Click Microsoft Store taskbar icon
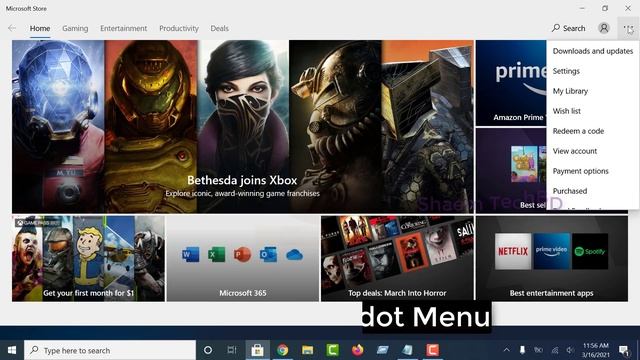 (257, 350)
